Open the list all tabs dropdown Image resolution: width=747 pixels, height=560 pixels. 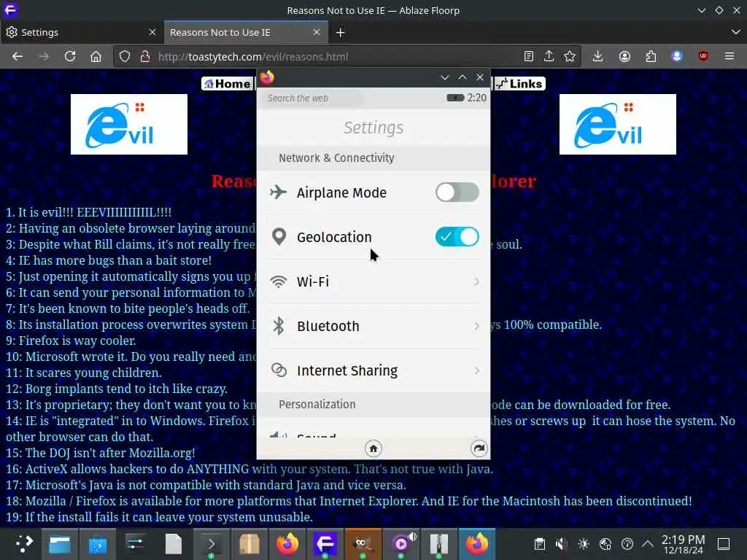click(735, 32)
